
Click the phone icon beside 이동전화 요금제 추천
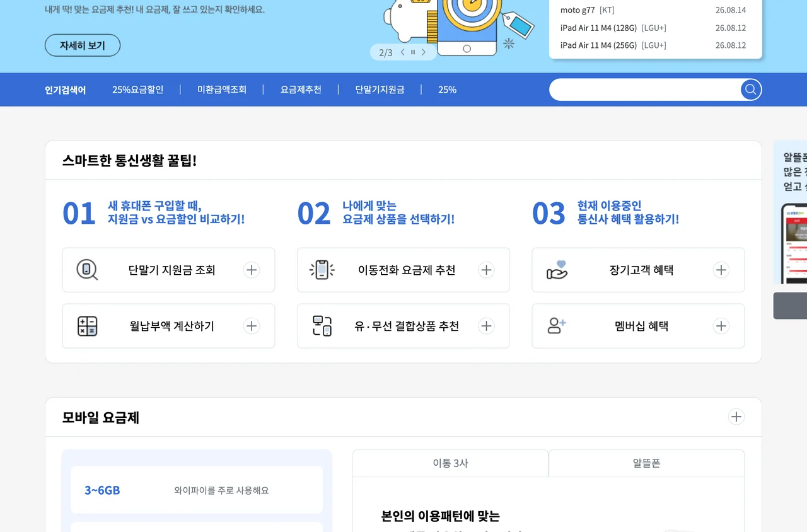(x=322, y=270)
